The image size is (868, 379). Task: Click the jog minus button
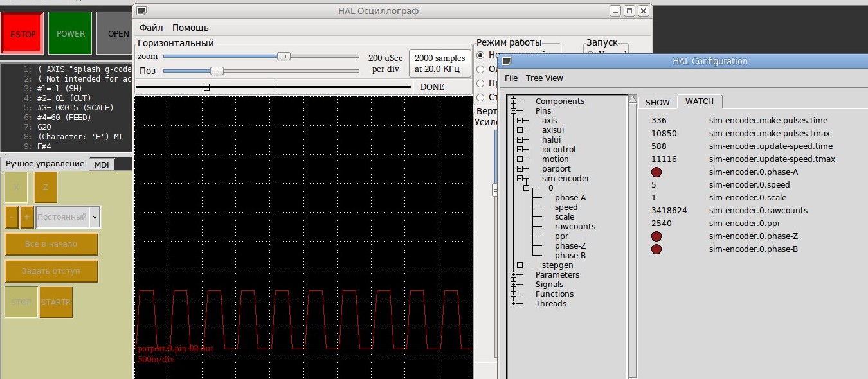(x=12, y=217)
